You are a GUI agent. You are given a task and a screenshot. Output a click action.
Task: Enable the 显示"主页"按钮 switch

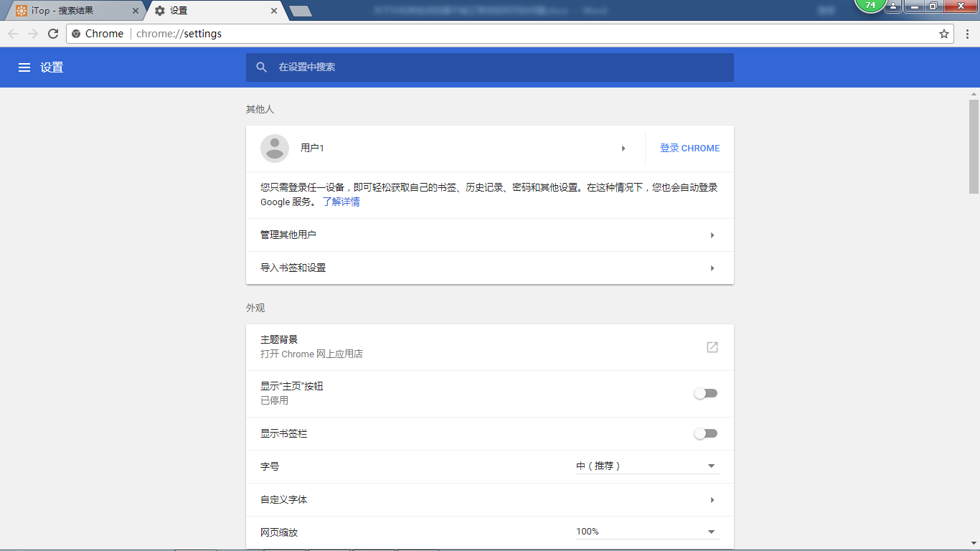point(705,393)
